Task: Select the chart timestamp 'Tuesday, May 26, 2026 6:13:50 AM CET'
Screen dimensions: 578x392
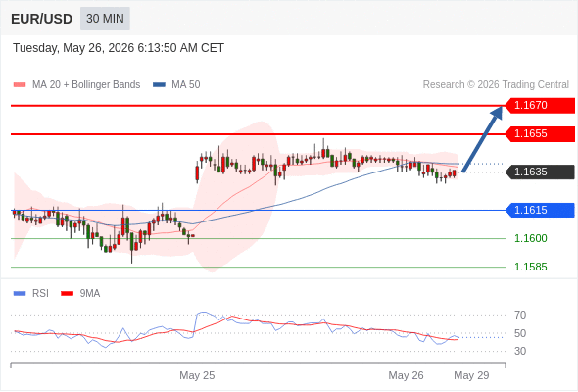Action: click(x=119, y=48)
